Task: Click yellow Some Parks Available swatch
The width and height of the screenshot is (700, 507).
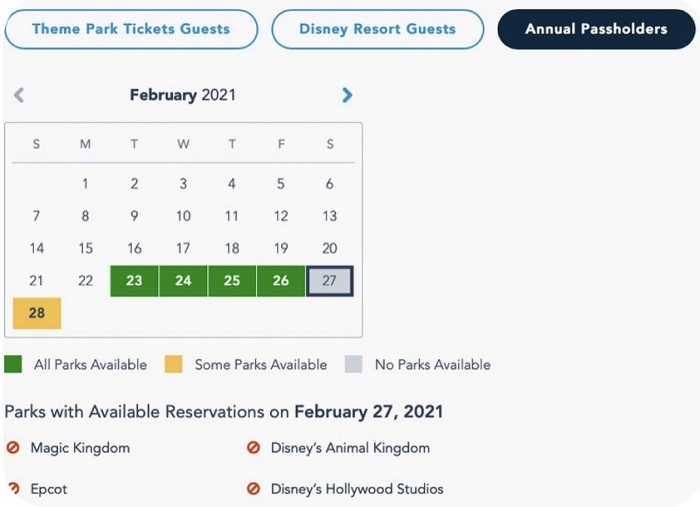Action: [x=174, y=364]
